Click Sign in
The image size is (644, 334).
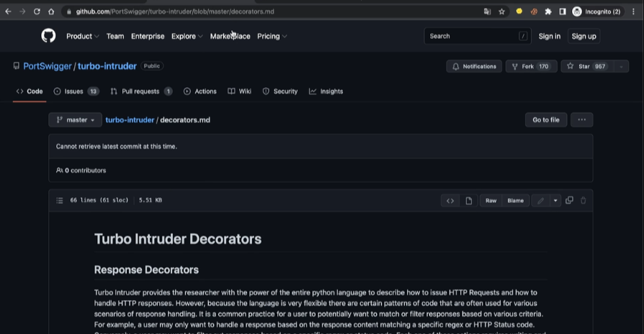point(550,36)
